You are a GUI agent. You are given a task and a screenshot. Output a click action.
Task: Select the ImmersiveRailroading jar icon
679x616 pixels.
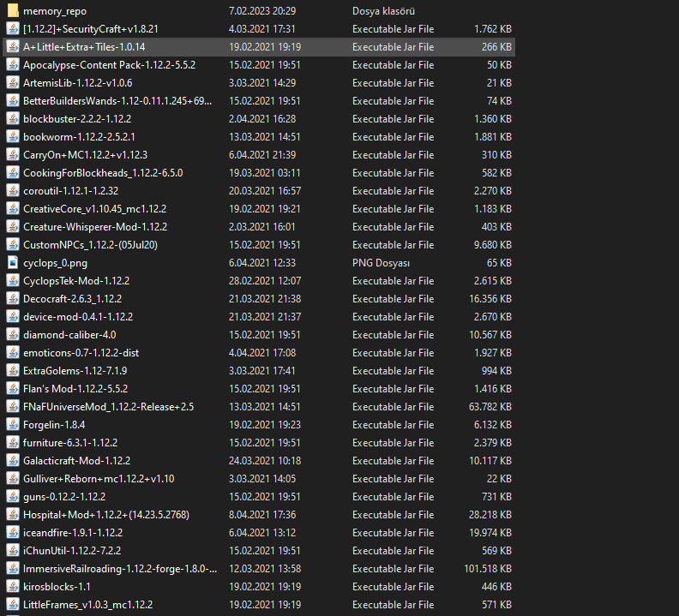[x=13, y=569]
